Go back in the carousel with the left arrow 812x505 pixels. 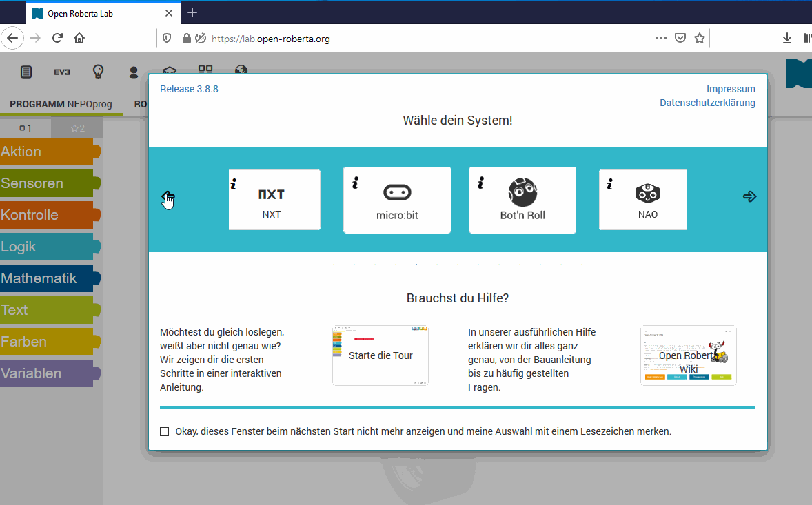[168, 196]
